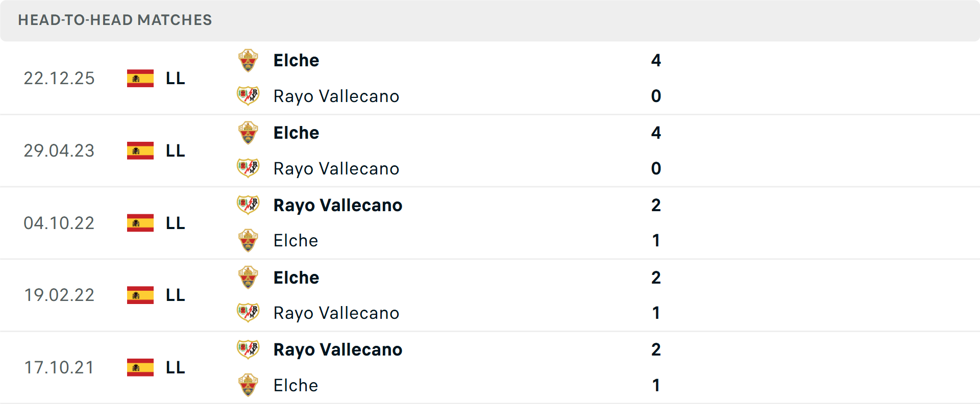Click the score 4 for Elche's latest win
Image resolution: width=980 pixels, height=404 pixels.
pos(657,60)
